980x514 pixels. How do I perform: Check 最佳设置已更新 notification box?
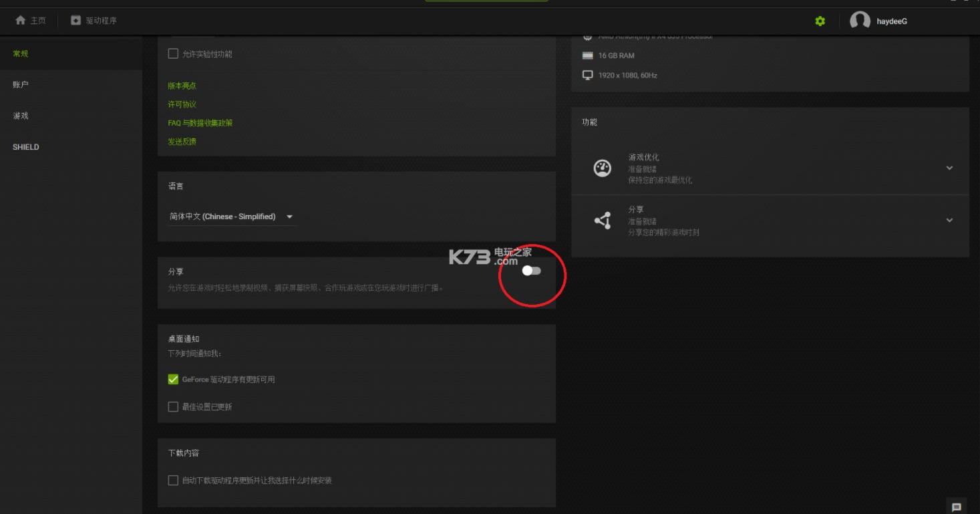point(173,406)
